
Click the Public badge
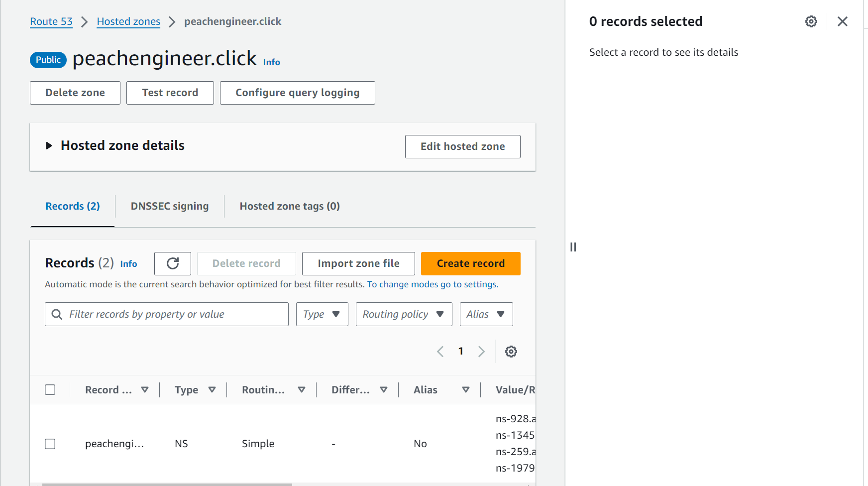(x=48, y=60)
